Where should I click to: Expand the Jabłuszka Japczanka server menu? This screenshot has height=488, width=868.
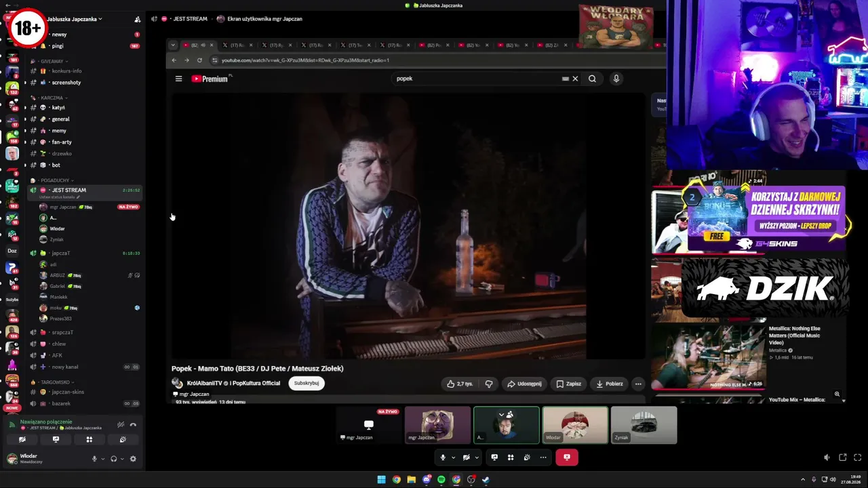click(x=75, y=19)
